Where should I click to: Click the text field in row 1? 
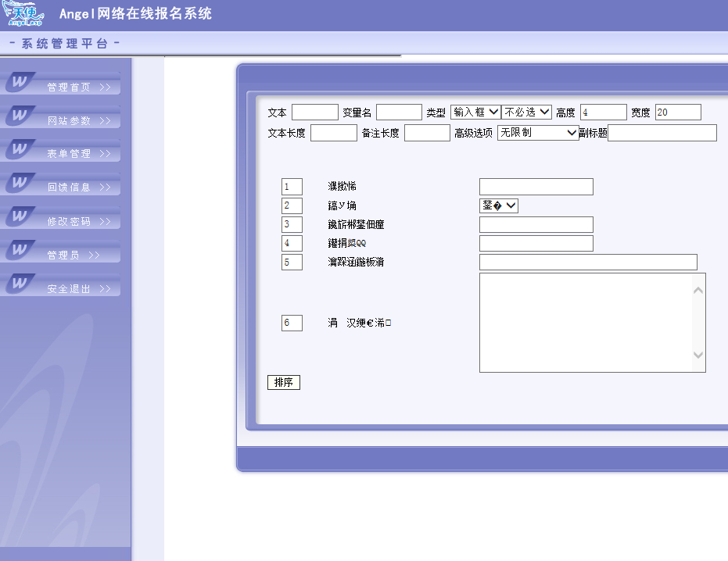pyautogui.click(x=536, y=187)
